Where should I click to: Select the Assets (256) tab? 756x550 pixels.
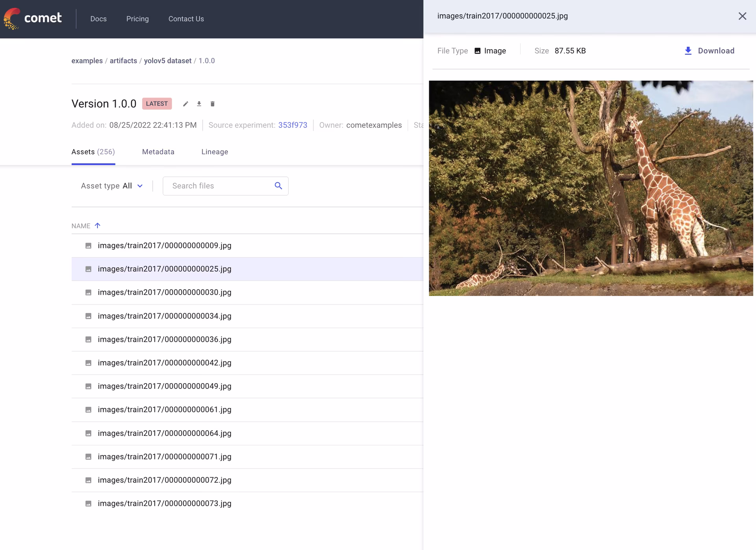(x=93, y=152)
